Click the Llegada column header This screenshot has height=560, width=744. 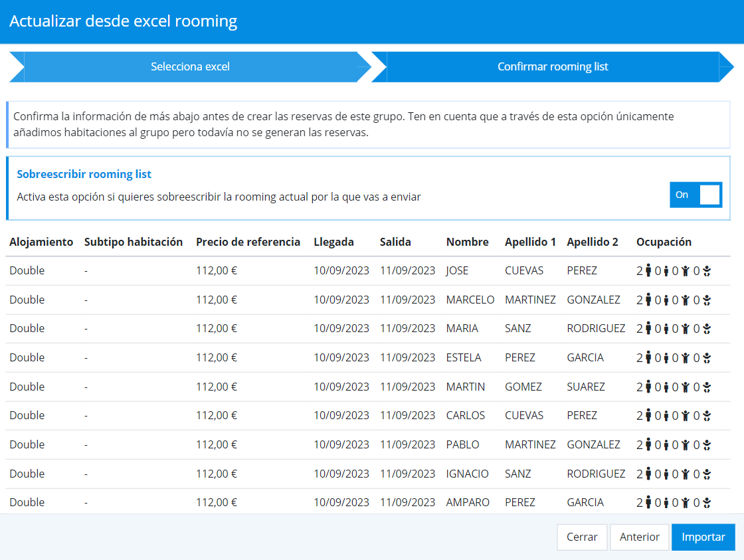click(x=333, y=242)
